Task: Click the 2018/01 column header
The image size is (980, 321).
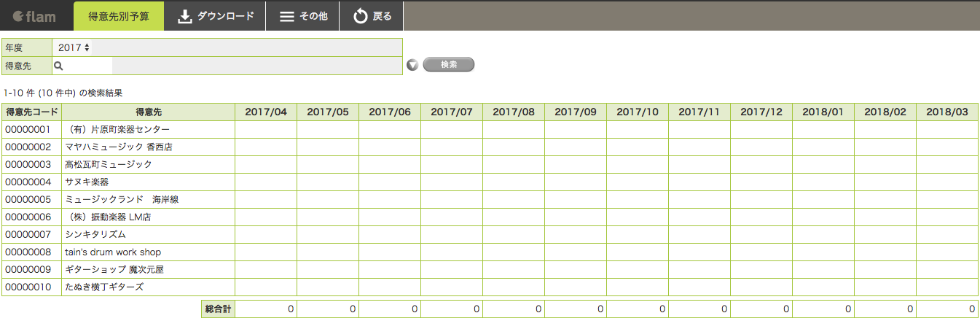Action: [823, 112]
